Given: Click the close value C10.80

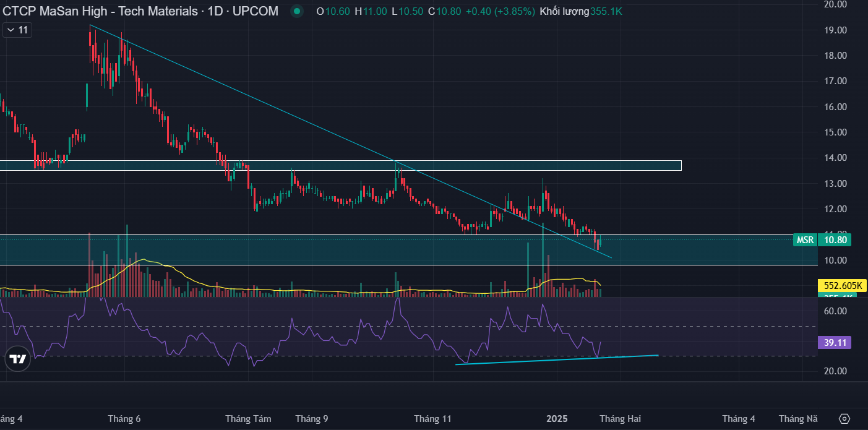Looking at the screenshot, I should (x=445, y=11).
